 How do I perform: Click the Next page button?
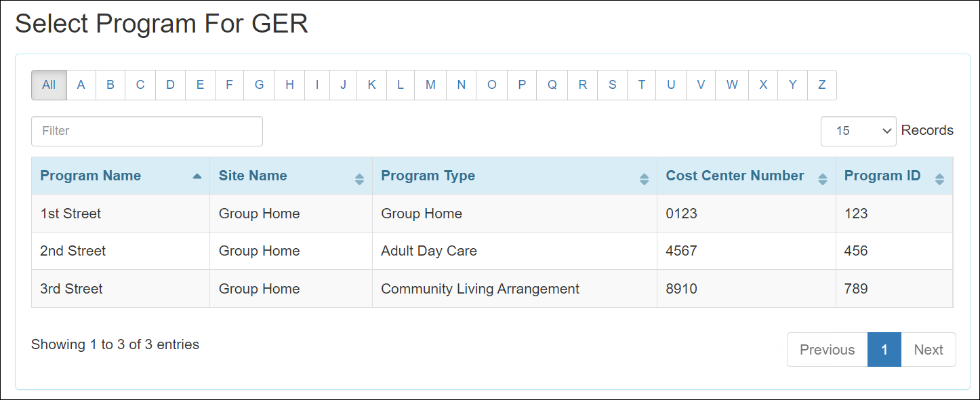(x=928, y=350)
